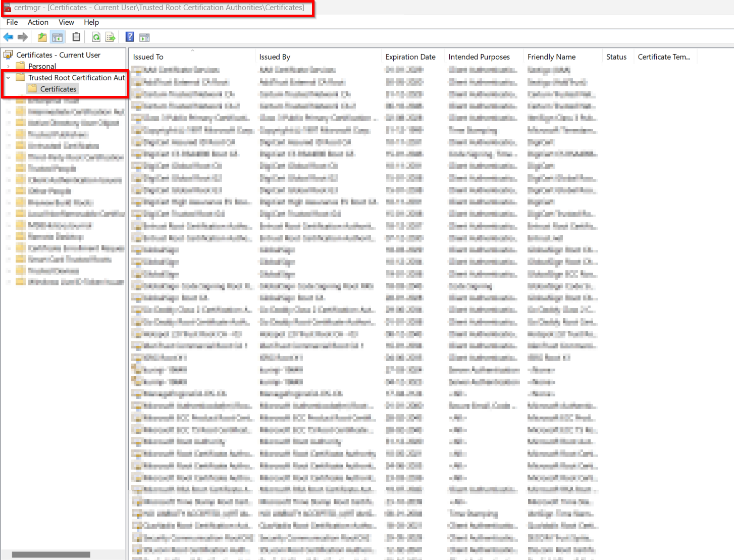Sort by the Expiration Date column header
Screen dimensions: 734x560
[x=413, y=57]
